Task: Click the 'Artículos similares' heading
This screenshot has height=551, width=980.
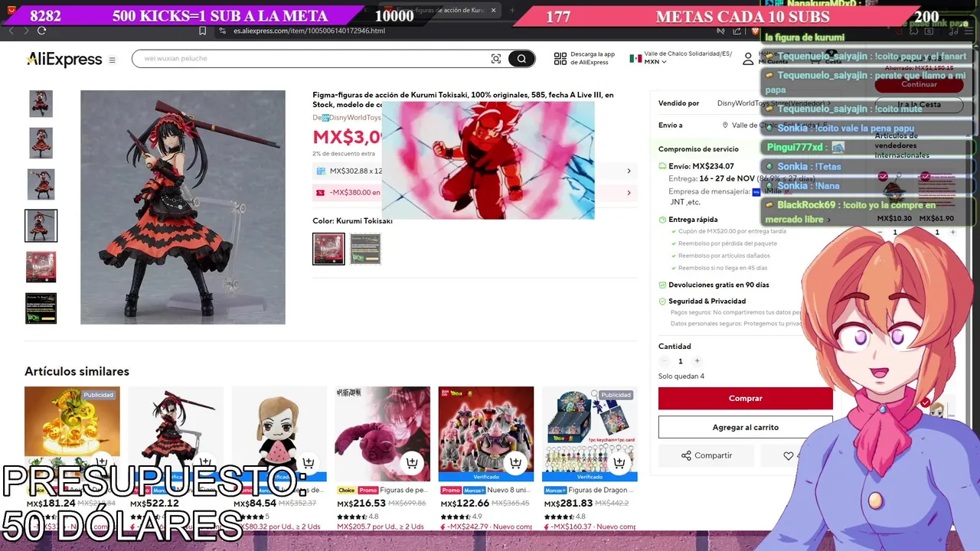Action: tap(77, 371)
